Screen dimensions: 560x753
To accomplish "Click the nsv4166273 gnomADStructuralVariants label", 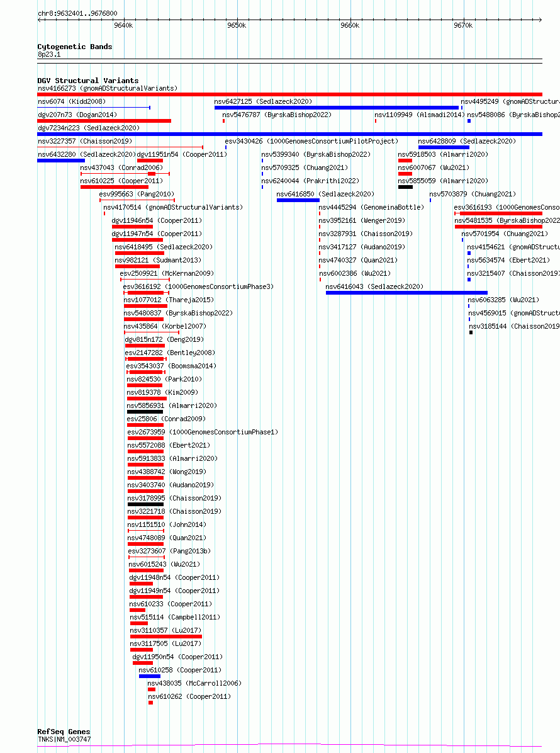I will 108,88.
